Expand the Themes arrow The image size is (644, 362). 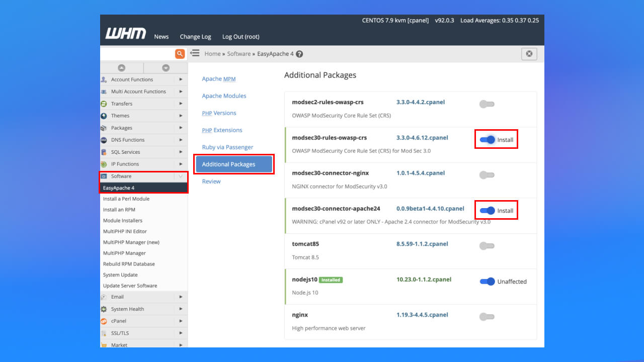(x=181, y=116)
